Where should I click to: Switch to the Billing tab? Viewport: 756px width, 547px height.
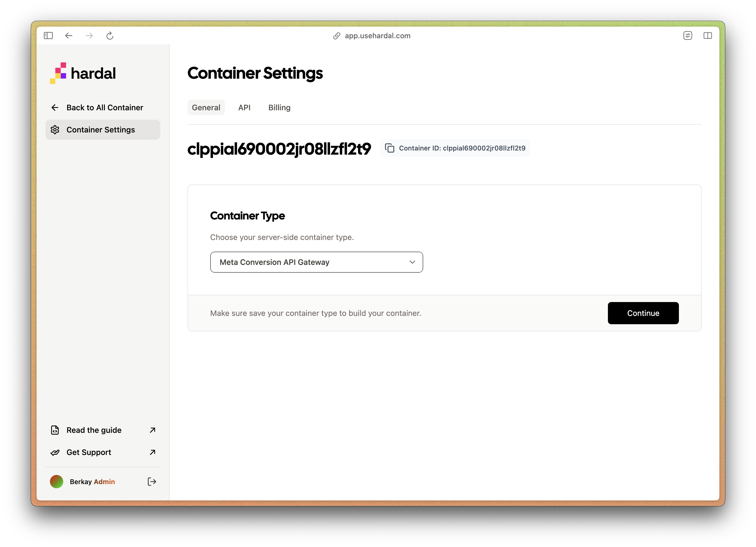click(279, 108)
